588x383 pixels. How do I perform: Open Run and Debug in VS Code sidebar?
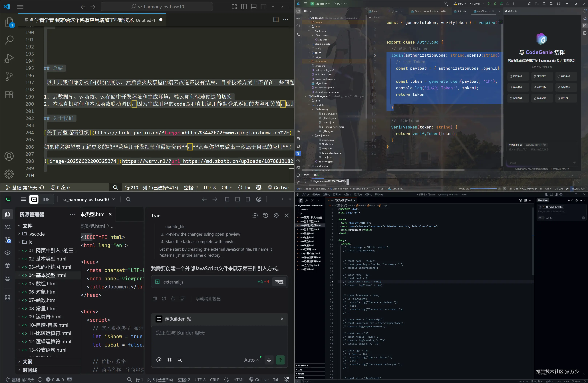[x=9, y=58]
